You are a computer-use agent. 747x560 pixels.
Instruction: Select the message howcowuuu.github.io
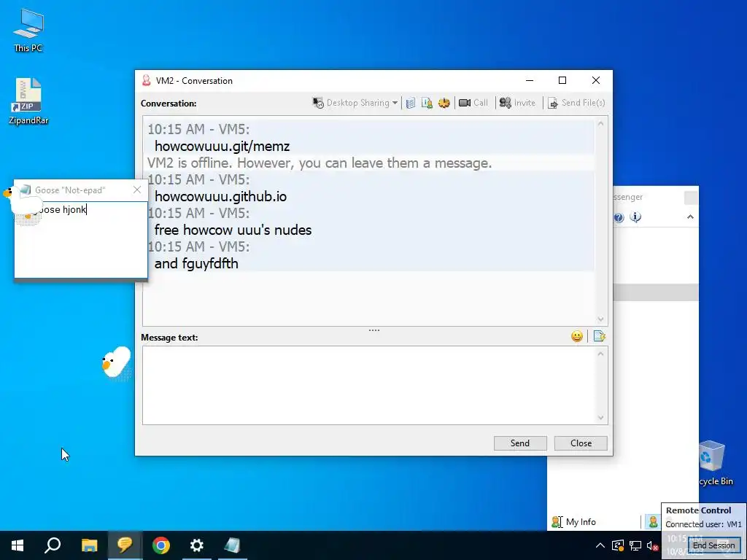[x=220, y=197]
